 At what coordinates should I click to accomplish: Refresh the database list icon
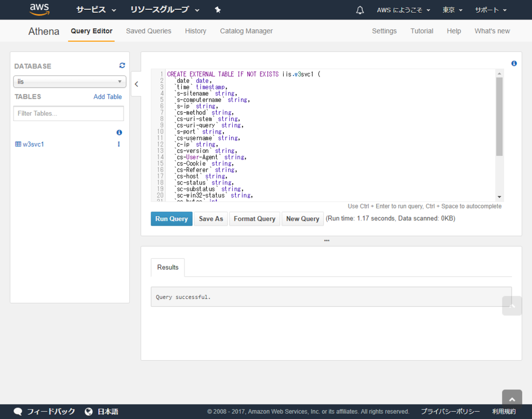(x=122, y=66)
